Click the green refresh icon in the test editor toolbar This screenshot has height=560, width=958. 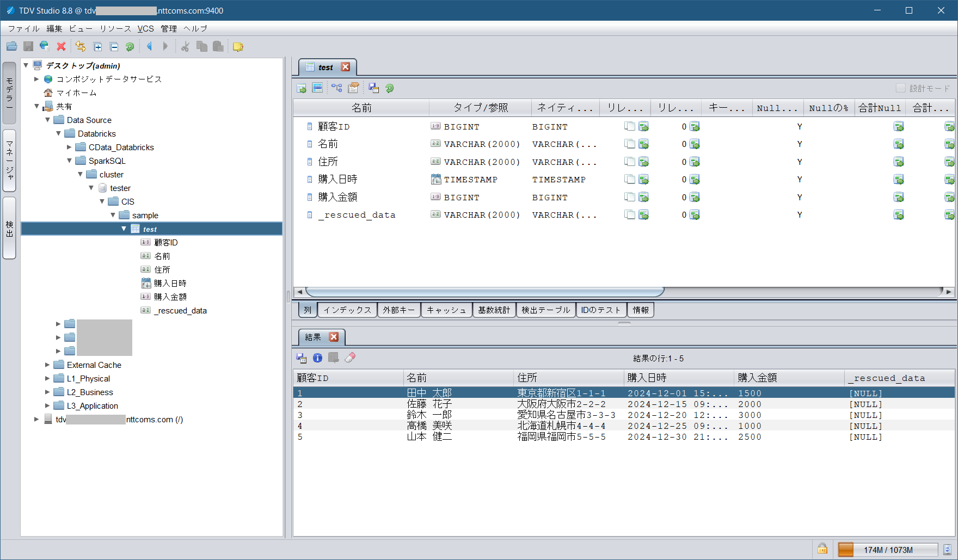(390, 88)
